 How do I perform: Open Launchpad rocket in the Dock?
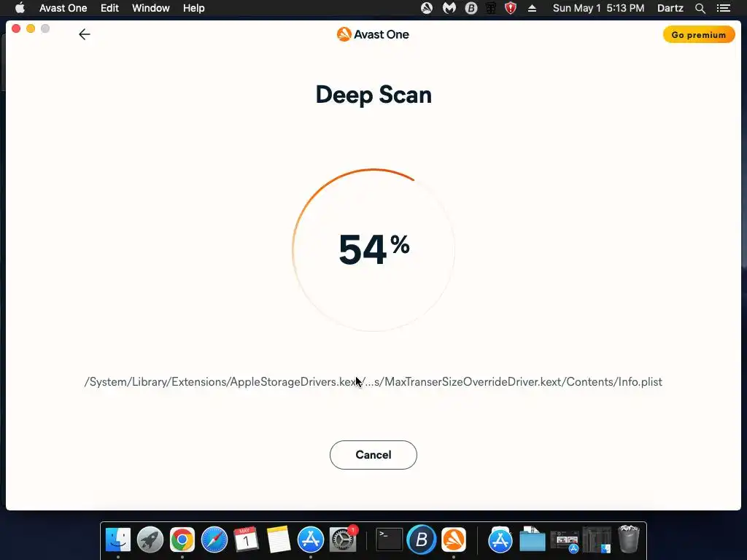pos(150,540)
